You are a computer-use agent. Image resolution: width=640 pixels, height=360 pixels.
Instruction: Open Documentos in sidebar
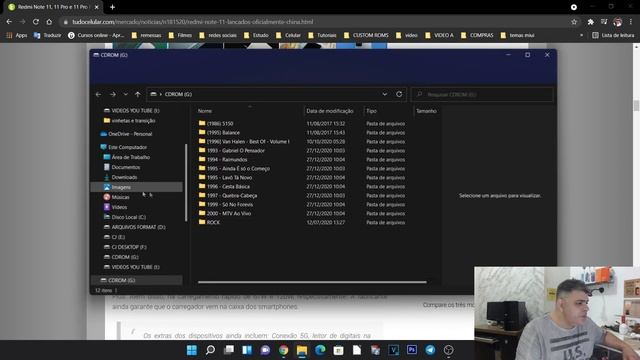click(122, 167)
